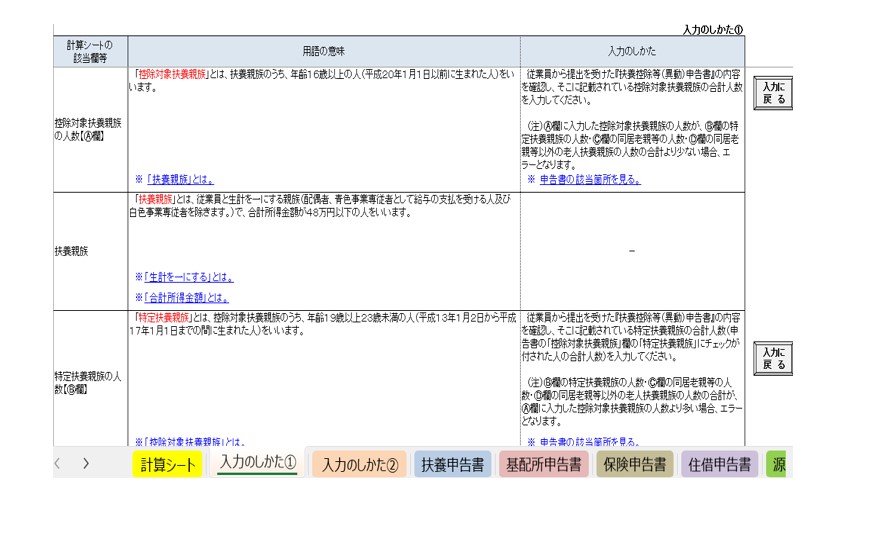
Task: Open 申告書の該当箇所を見る link in Ⓑ欄 row
Action: (590, 442)
